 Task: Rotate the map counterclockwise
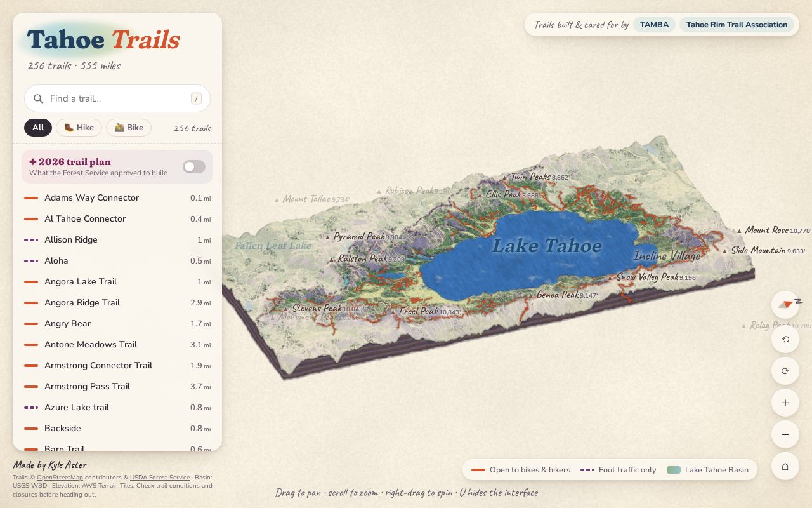[x=785, y=339]
